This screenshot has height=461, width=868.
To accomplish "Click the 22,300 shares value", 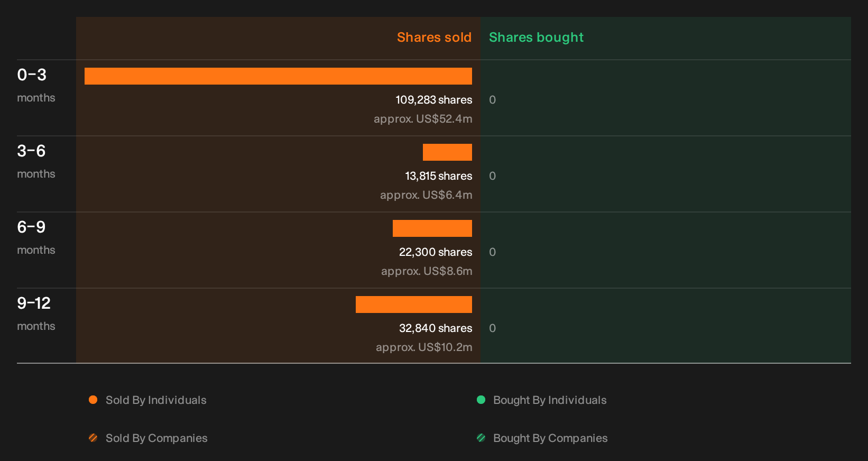I will click(436, 252).
